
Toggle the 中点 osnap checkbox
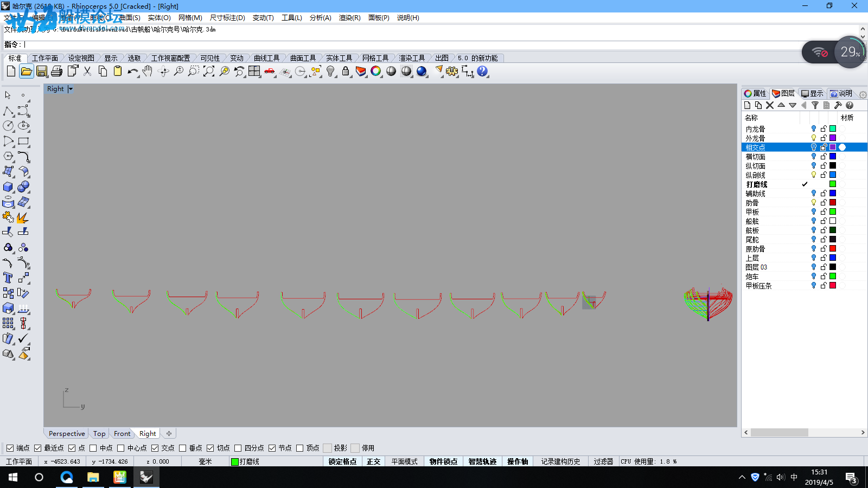point(93,448)
